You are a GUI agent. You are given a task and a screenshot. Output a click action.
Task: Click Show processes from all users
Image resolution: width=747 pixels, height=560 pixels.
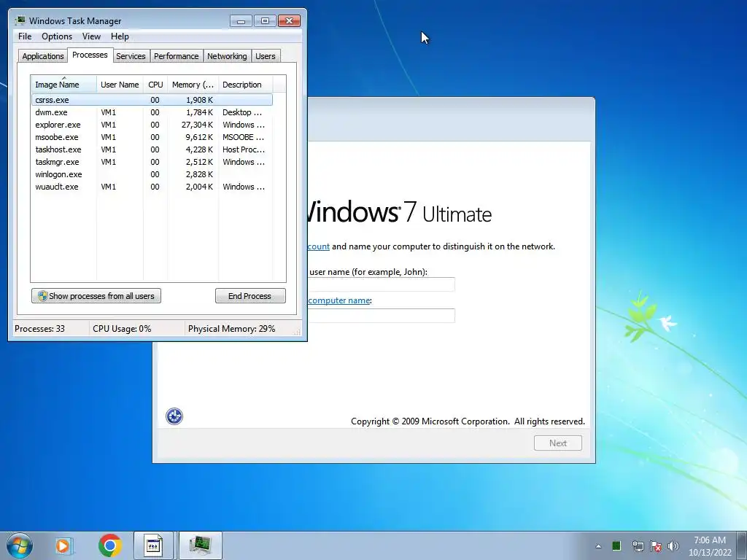pyautogui.click(x=96, y=296)
